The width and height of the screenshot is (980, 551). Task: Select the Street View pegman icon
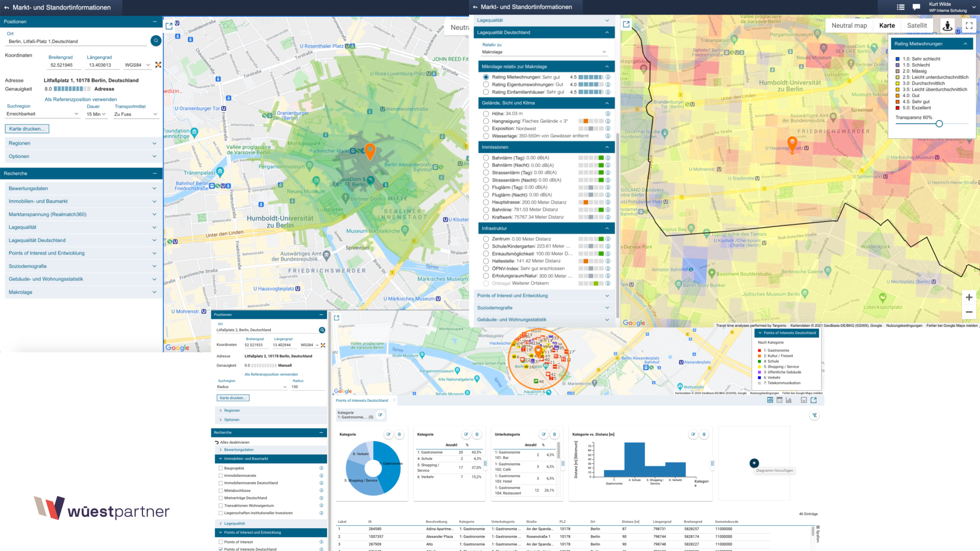pos(948,25)
